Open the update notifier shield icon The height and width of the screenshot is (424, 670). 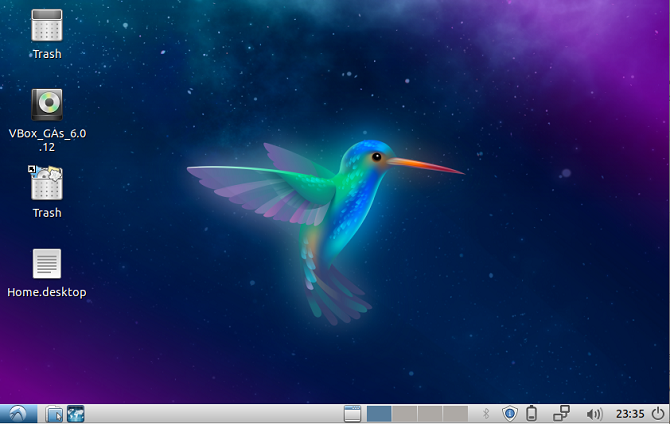click(x=509, y=413)
